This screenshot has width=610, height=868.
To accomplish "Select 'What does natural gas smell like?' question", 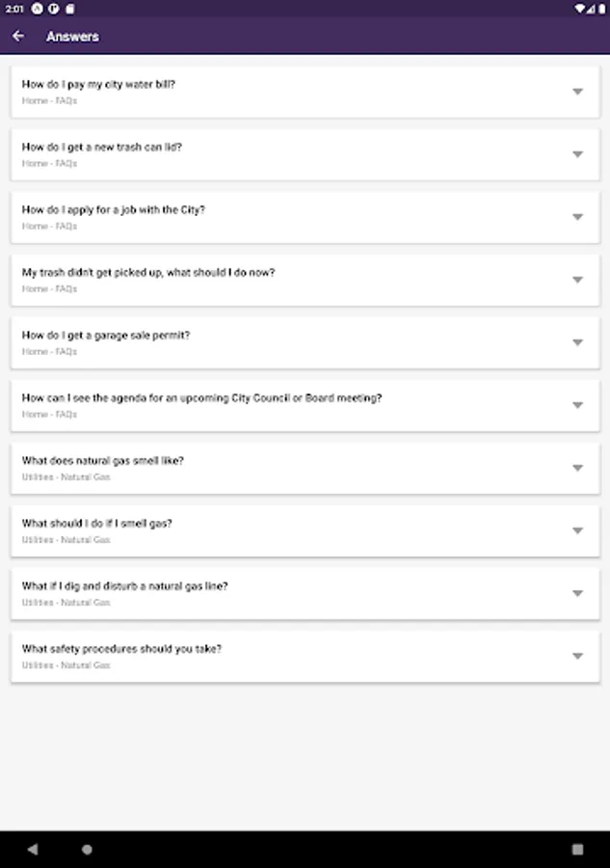I will click(x=103, y=460).
